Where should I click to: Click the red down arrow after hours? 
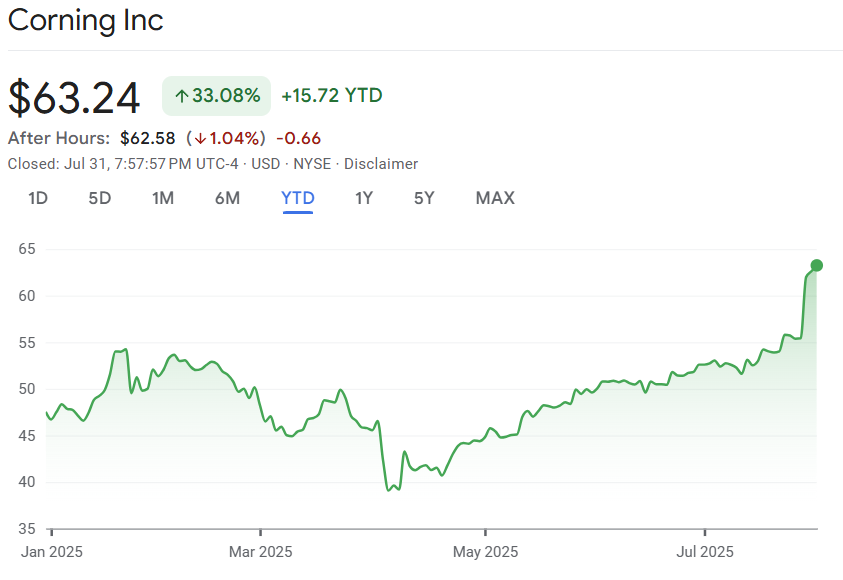(x=200, y=138)
